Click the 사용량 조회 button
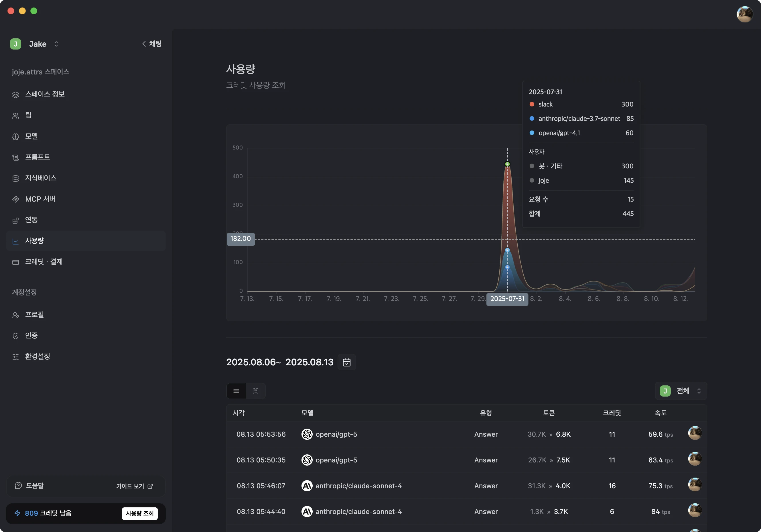Viewport: 761px width, 532px height. tap(139, 513)
